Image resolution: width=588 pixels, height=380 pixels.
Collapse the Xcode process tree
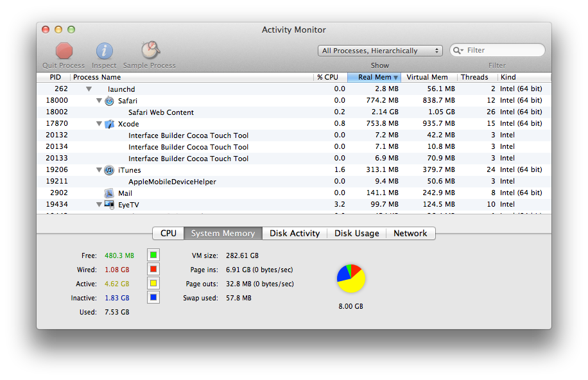coord(99,124)
